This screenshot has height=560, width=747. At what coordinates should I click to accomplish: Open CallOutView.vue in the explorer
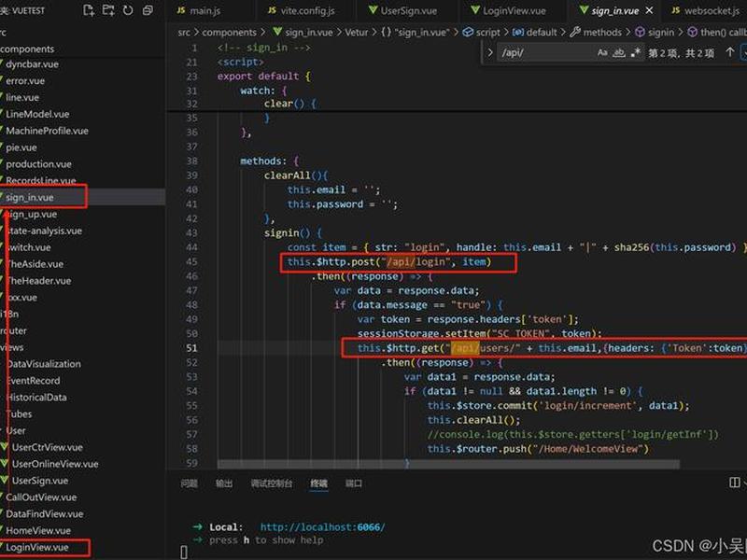pos(41,497)
